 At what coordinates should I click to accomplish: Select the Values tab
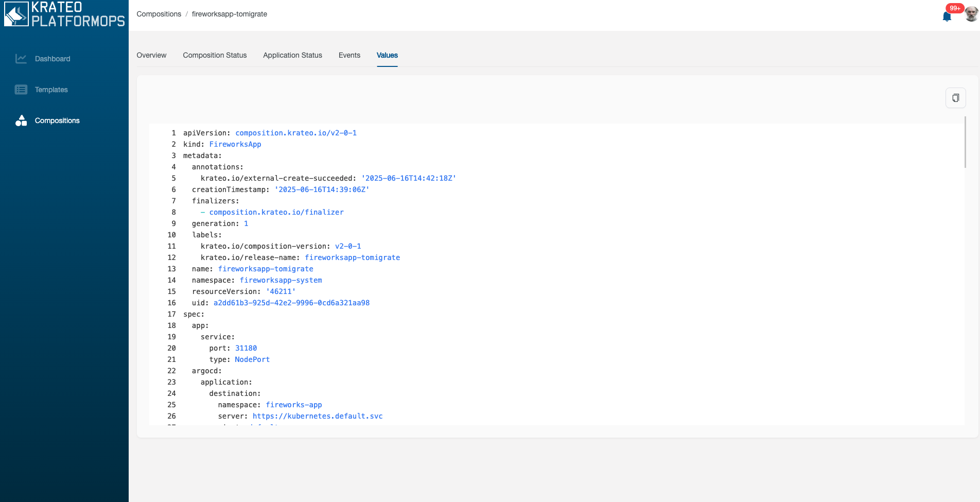(387, 55)
